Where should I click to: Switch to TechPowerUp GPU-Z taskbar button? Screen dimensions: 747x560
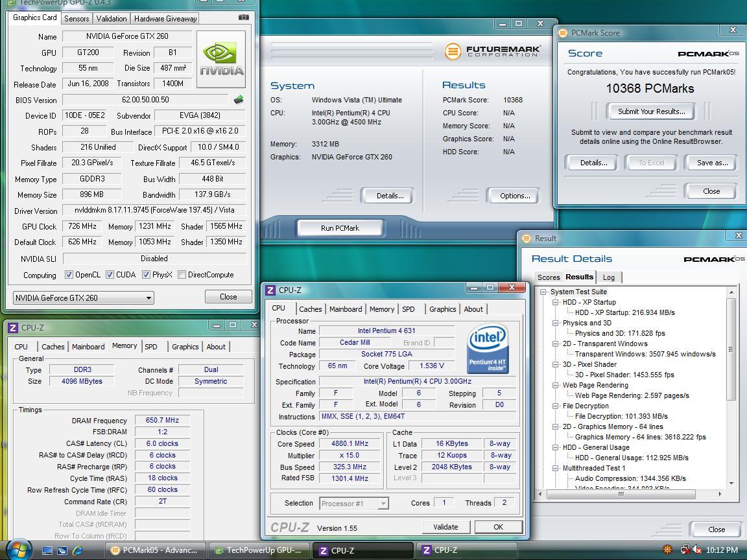pyautogui.click(x=259, y=550)
